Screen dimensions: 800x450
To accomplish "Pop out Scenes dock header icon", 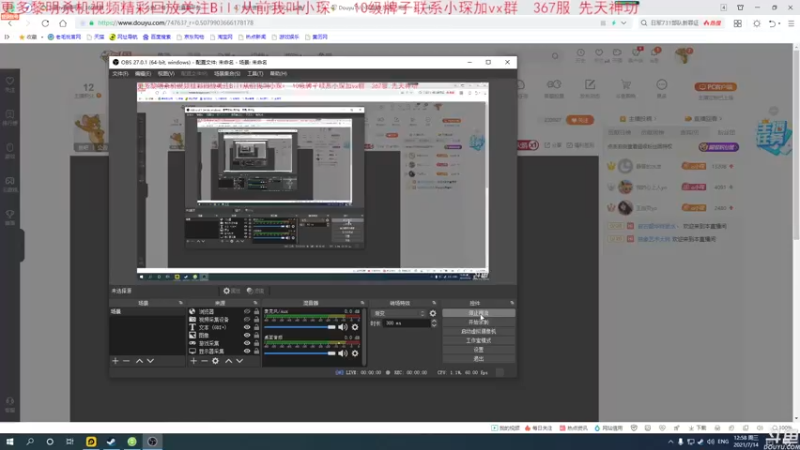I will [x=181, y=303].
